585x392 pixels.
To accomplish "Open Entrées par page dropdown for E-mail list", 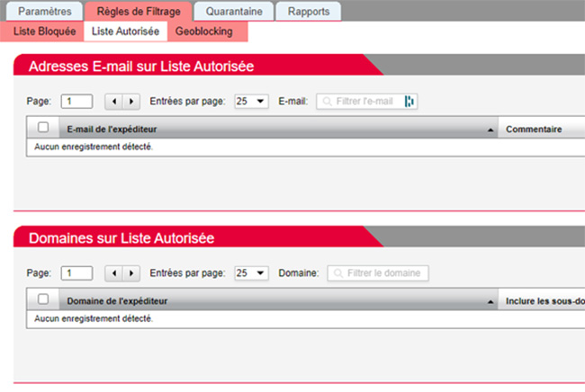I will coord(251,102).
